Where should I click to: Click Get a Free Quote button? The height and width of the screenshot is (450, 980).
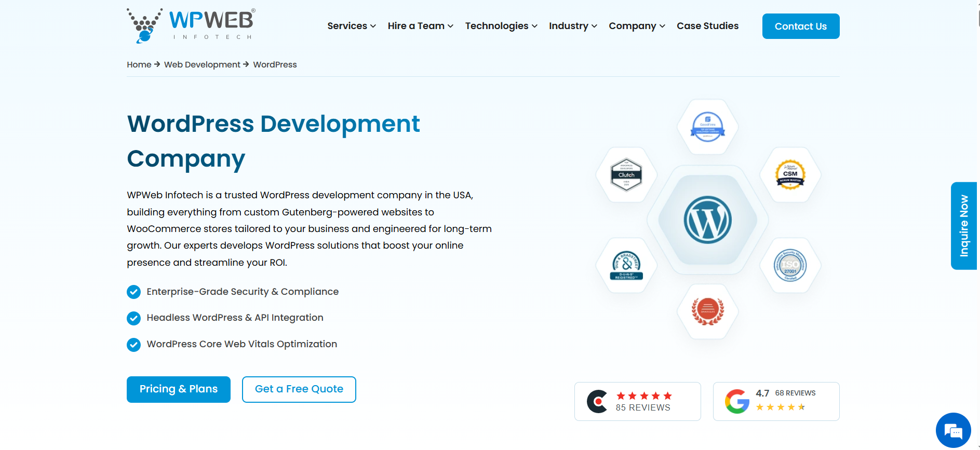(299, 389)
